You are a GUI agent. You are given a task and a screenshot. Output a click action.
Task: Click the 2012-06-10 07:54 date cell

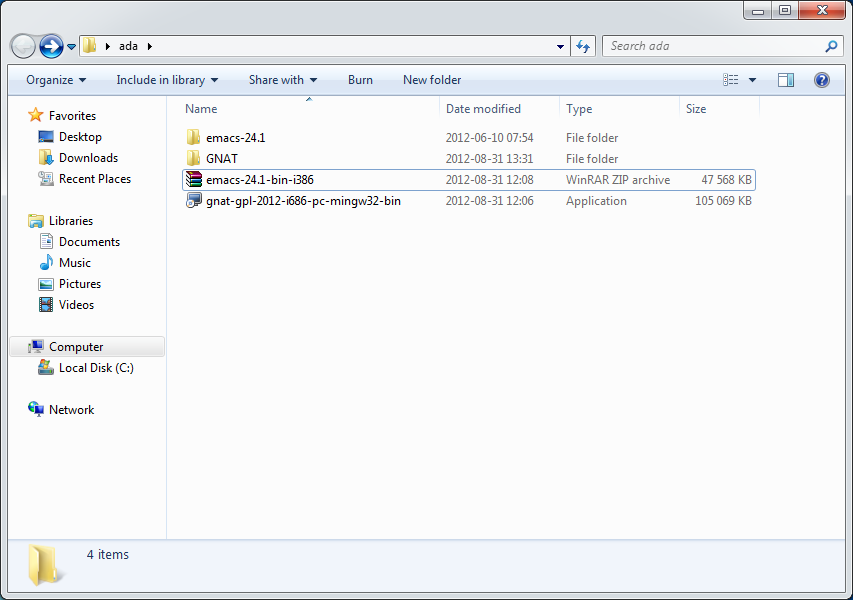(x=490, y=138)
